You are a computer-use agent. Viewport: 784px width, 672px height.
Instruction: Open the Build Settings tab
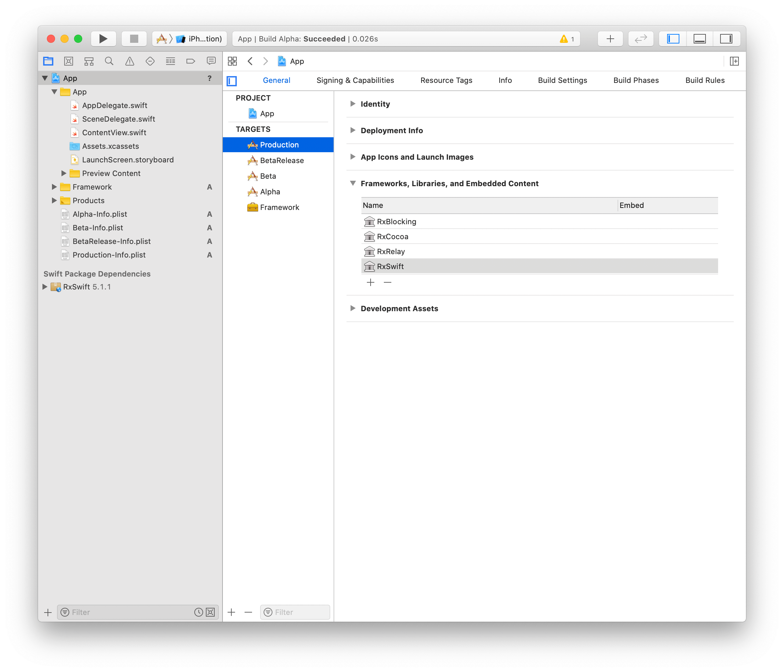pos(562,80)
